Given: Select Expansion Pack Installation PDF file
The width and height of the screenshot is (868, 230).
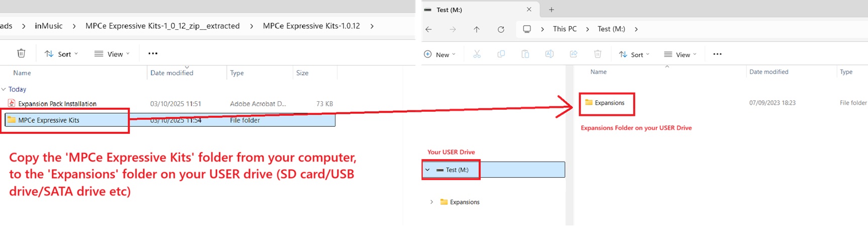Looking at the screenshot, I should (170, 104).
